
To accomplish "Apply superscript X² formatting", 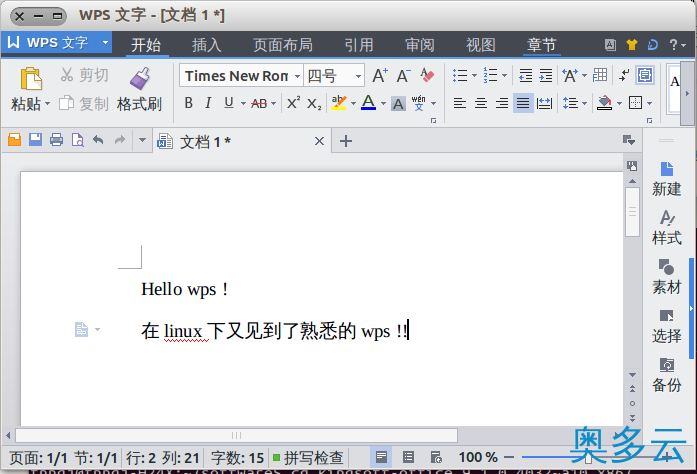I will point(293,103).
